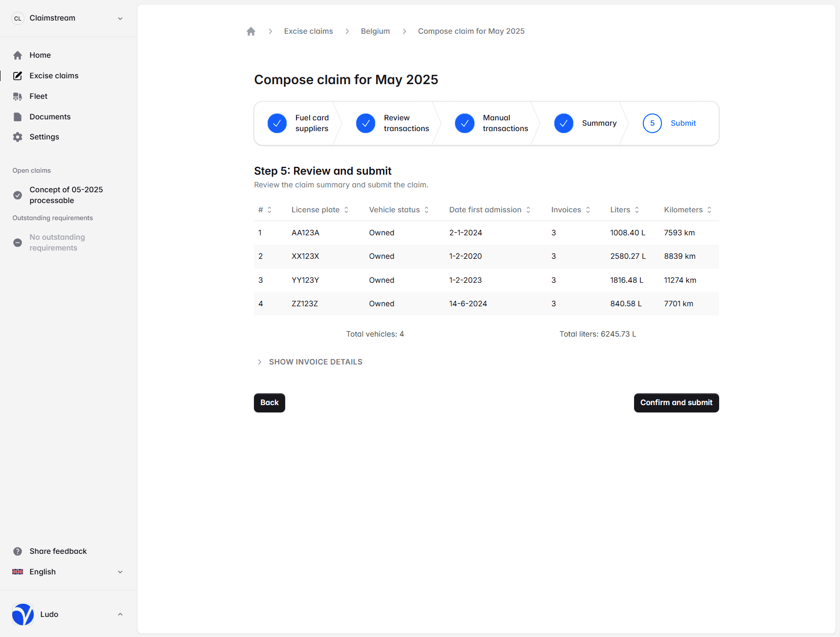This screenshot has width=840, height=637.
Task: Open the Claimstream workspace dropdown
Action: click(68, 18)
